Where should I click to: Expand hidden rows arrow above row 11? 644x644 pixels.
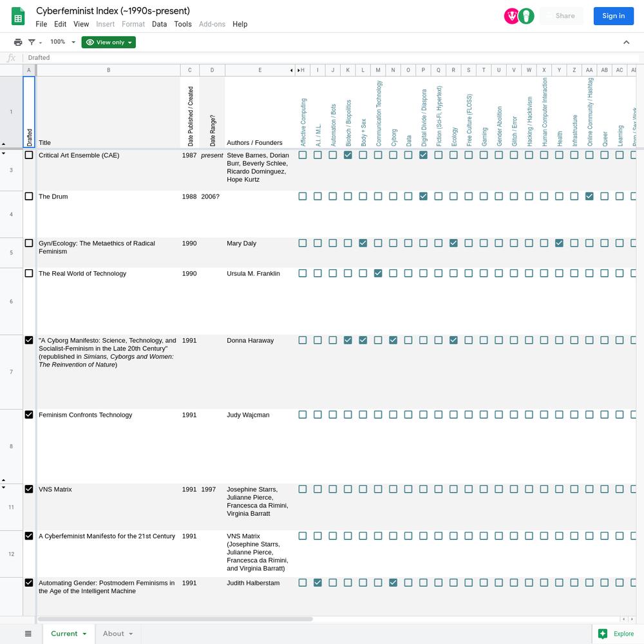pyautogui.click(x=4, y=488)
